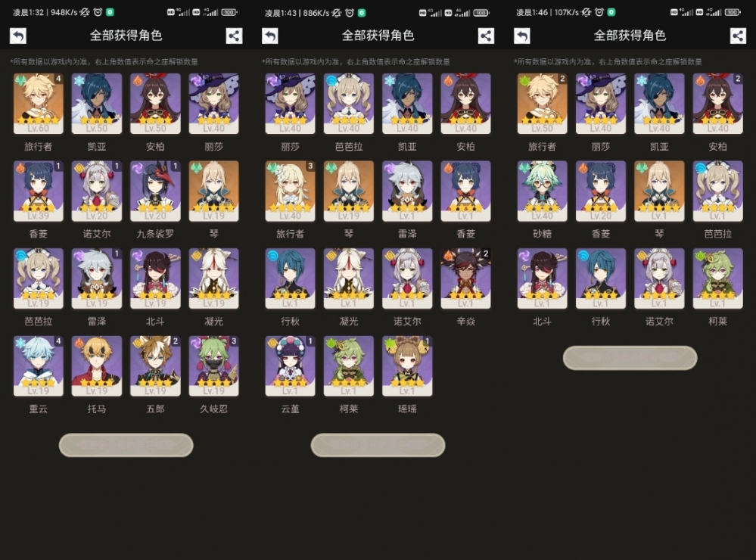
Task: Tap the share icon in the 1:43 screenshot
Action: click(x=486, y=36)
